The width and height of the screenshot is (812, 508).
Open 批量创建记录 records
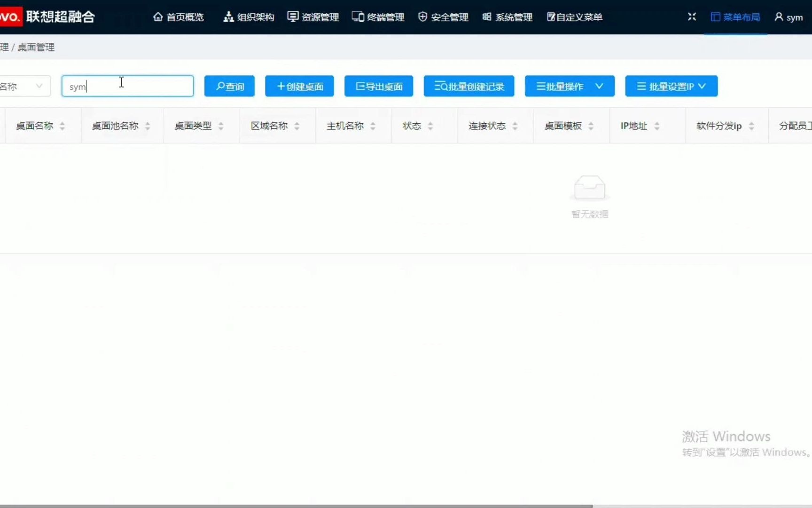tap(469, 86)
